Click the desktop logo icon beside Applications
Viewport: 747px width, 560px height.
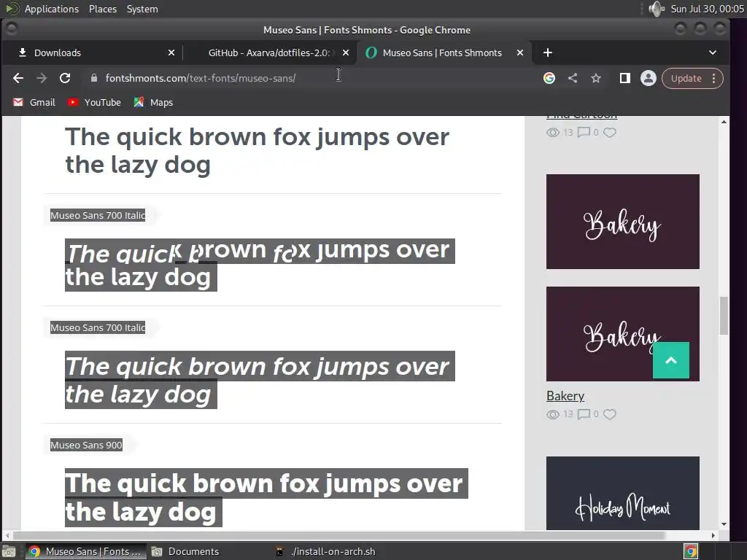(x=12, y=9)
